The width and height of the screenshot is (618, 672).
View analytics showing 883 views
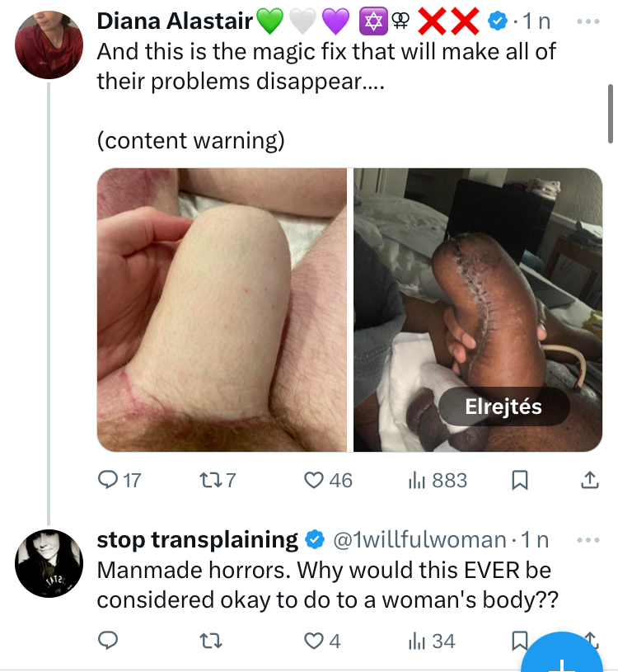click(417, 480)
